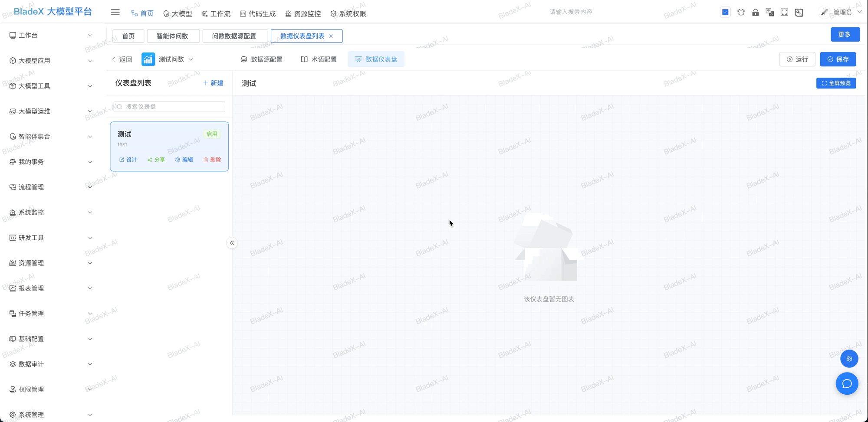
Task: Open the wrench tools panel icon
Action: [799, 12]
